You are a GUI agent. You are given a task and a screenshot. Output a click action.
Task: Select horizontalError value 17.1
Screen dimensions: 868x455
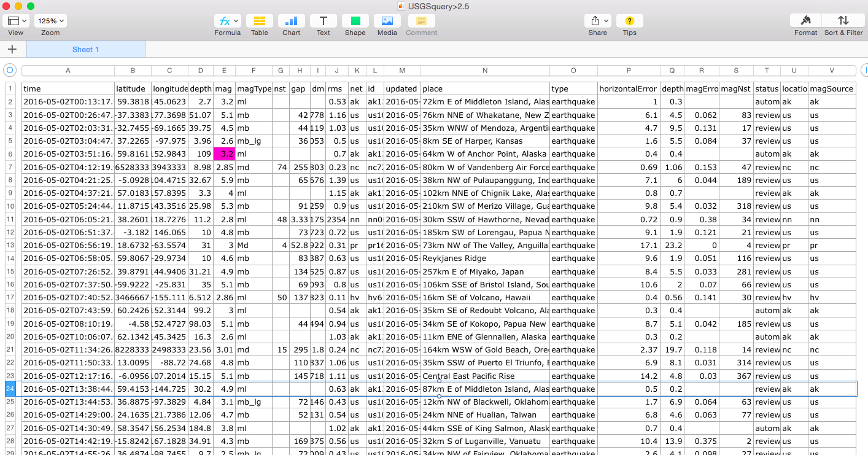click(x=629, y=246)
